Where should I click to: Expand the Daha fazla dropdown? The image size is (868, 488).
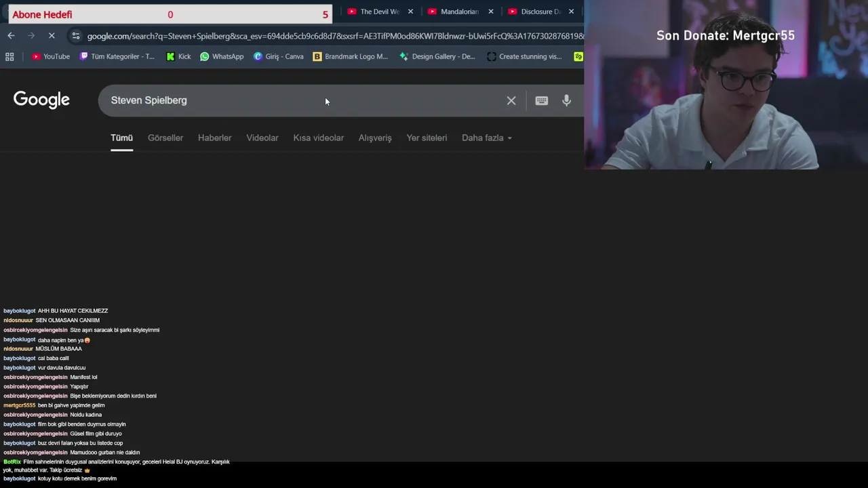pos(487,138)
